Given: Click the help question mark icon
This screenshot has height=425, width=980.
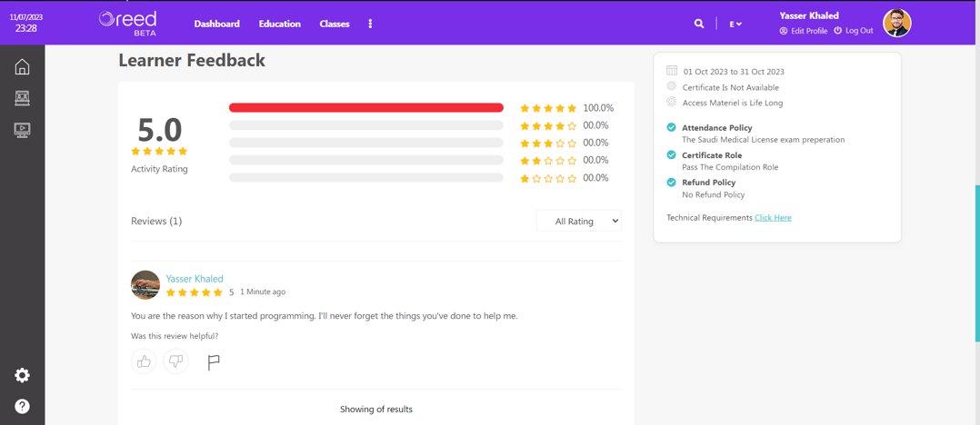Looking at the screenshot, I should point(22,406).
